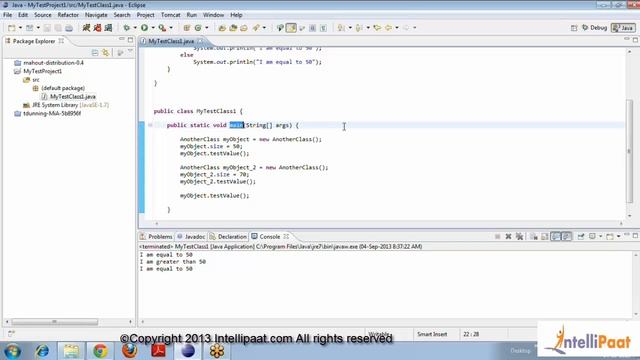The width and height of the screenshot is (640, 360).
Task: Open Google Chrome from the taskbar
Action: coord(100,351)
